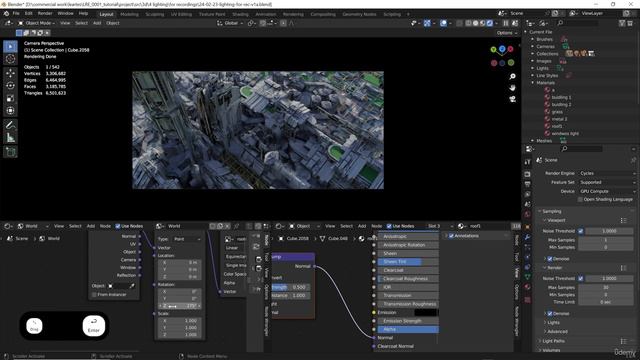Open the outliner filter funnel icon

(x=622, y=23)
